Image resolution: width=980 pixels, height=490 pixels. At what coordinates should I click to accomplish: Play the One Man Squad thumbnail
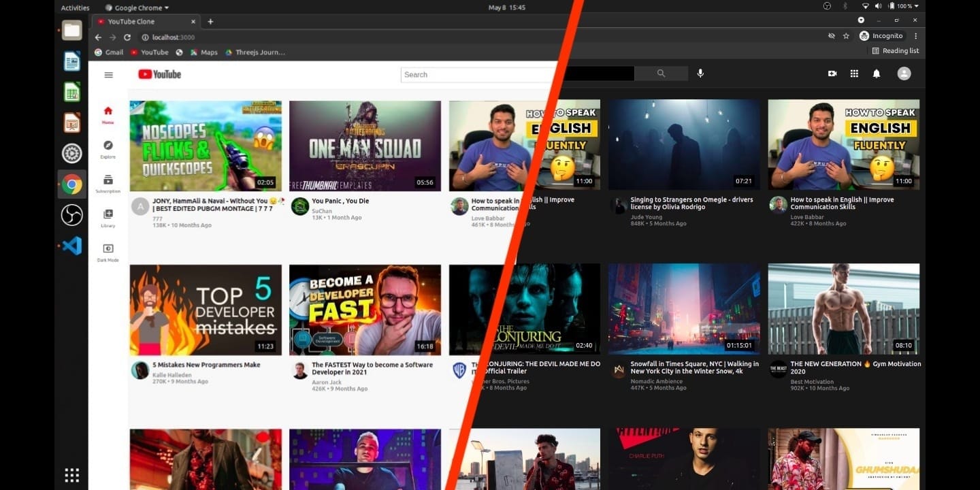[x=365, y=146]
